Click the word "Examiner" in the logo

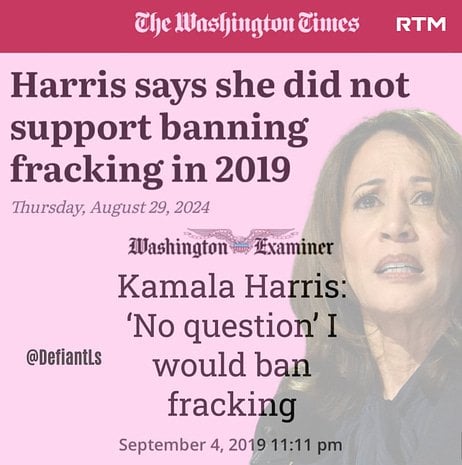point(294,248)
